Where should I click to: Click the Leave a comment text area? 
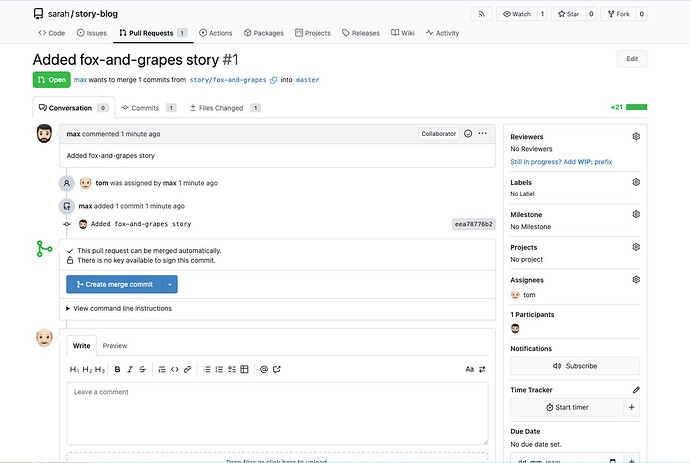point(277,412)
